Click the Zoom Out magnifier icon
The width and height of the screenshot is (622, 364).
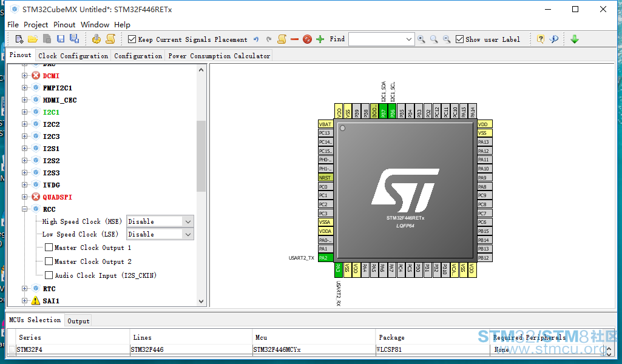[x=447, y=39]
